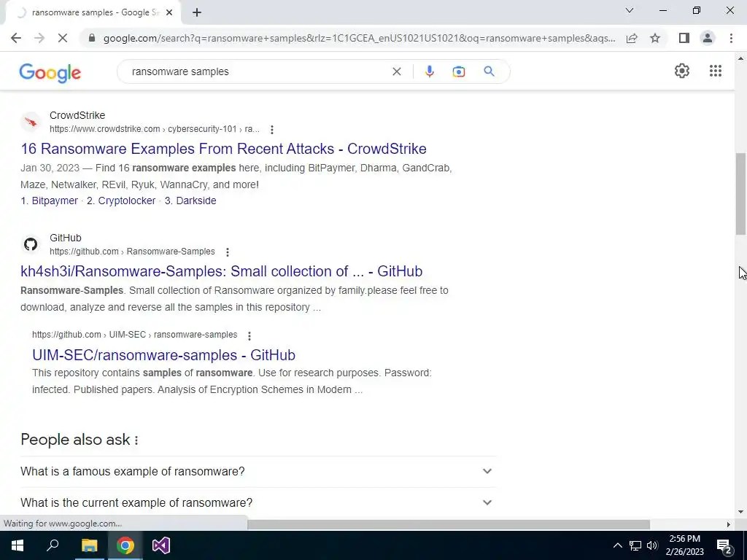Open the UIM-SEC ransomware-samples GitHub result
747x560 pixels.
click(x=164, y=355)
